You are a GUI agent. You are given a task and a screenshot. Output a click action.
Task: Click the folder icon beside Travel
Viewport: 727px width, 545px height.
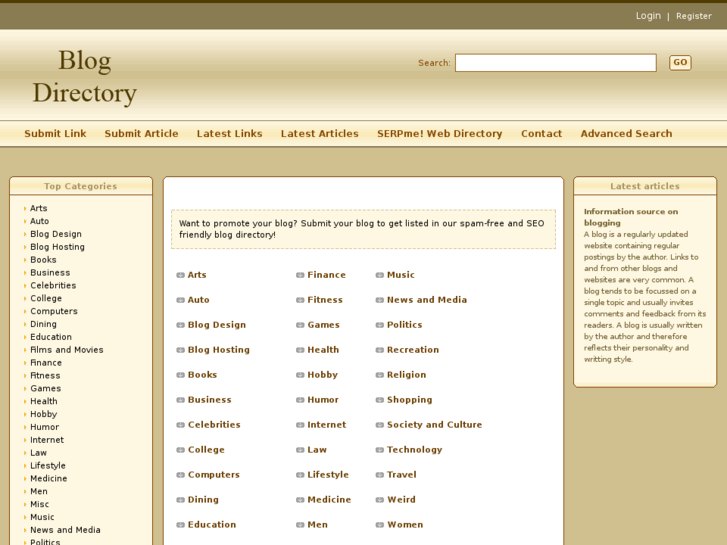[x=380, y=475]
